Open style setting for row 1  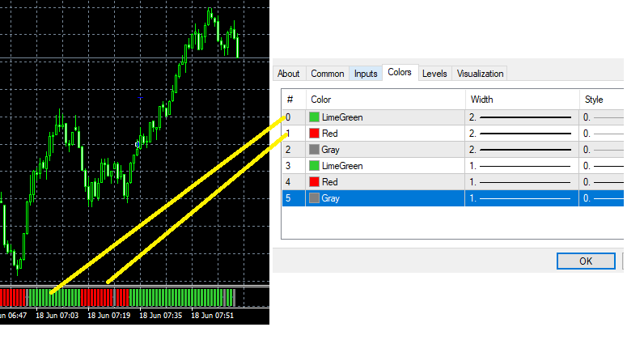coord(602,134)
